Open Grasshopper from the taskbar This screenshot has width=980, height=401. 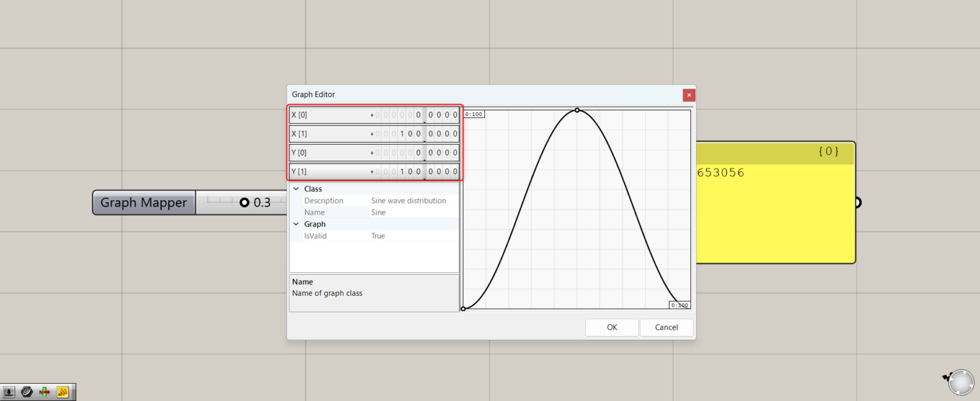click(63, 391)
